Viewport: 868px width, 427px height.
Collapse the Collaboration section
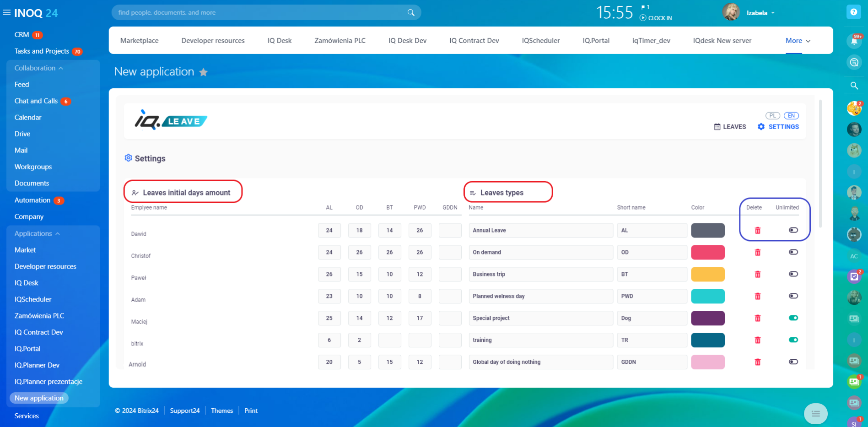(x=39, y=68)
